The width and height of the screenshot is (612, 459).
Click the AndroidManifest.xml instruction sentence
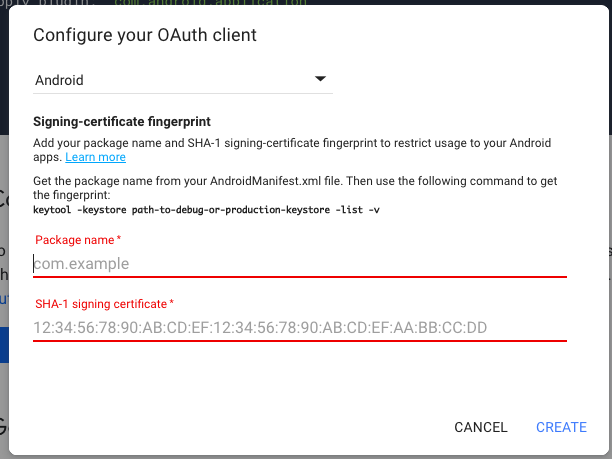point(295,188)
